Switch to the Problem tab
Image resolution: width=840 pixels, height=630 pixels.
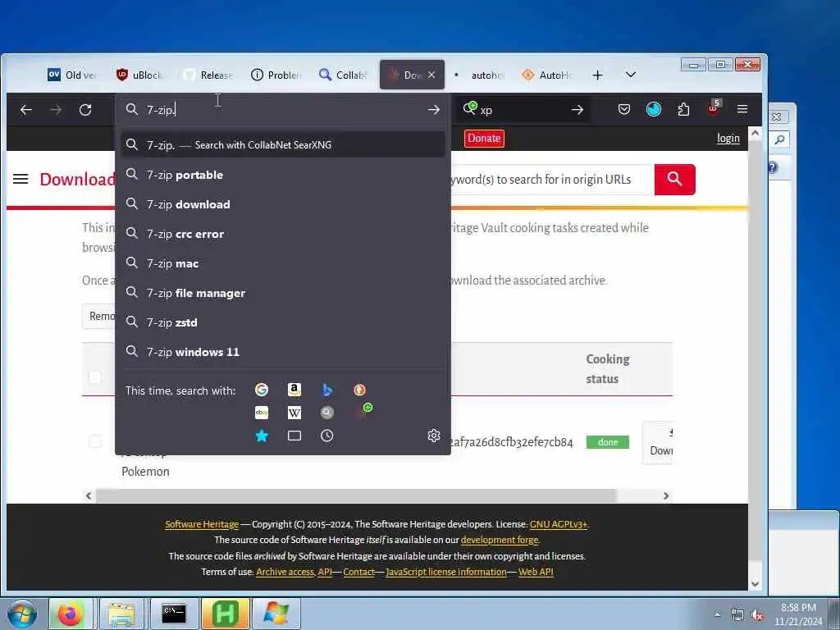[x=276, y=75]
